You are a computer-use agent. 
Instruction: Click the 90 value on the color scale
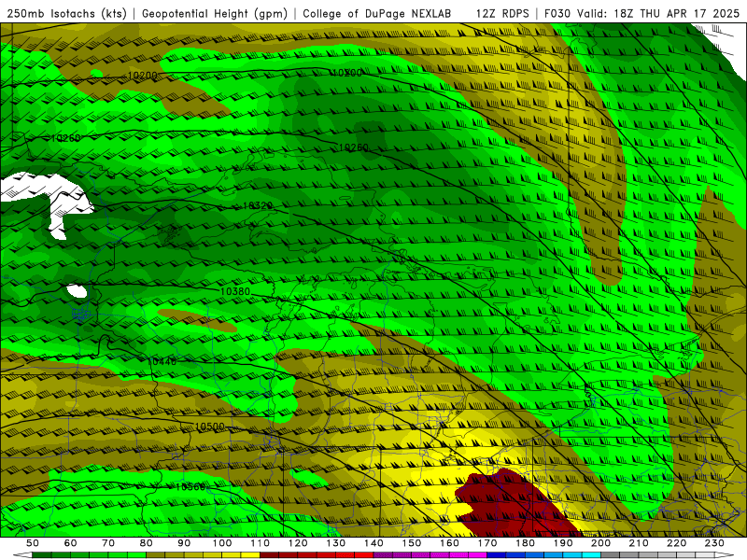(x=184, y=543)
